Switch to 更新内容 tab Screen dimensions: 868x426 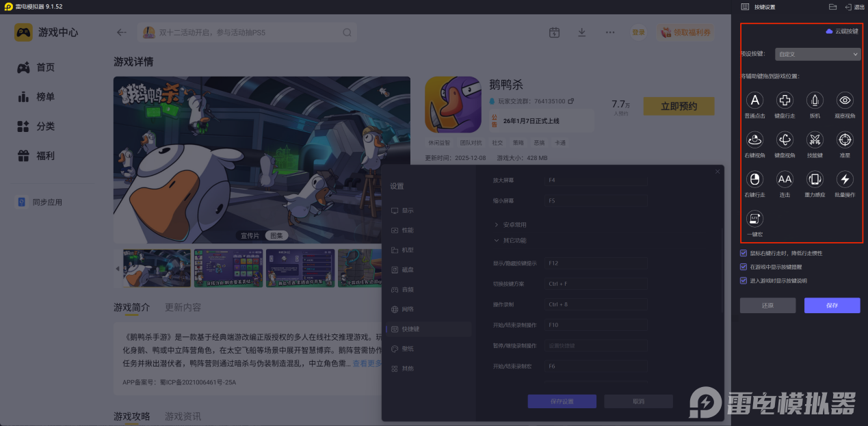[x=183, y=308]
